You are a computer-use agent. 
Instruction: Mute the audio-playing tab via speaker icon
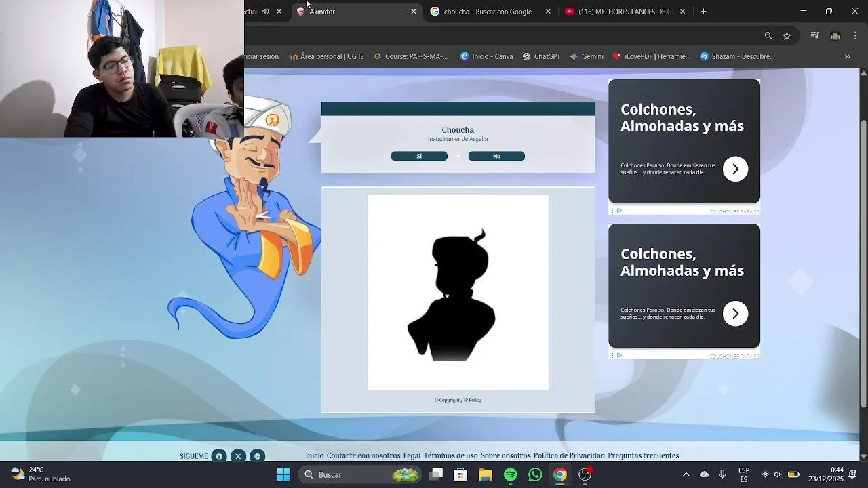tap(265, 12)
